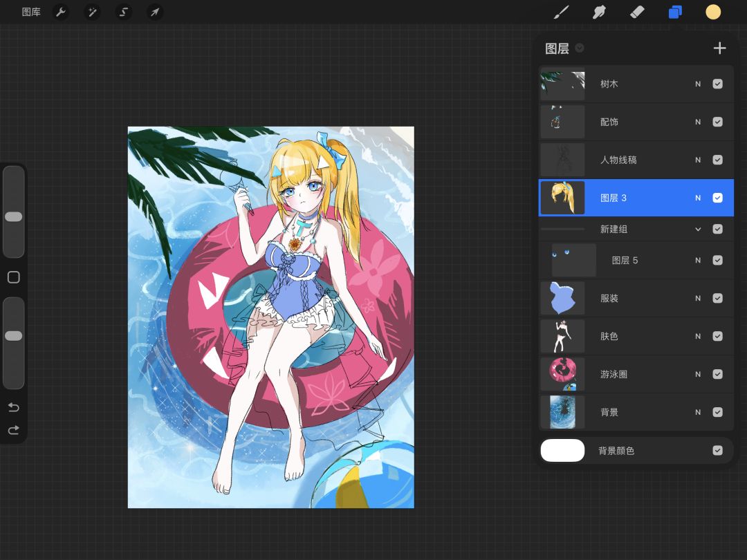This screenshot has height=560, width=747.
Task: Open the yellow active color swatch
Action: click(x=713, y=12)
